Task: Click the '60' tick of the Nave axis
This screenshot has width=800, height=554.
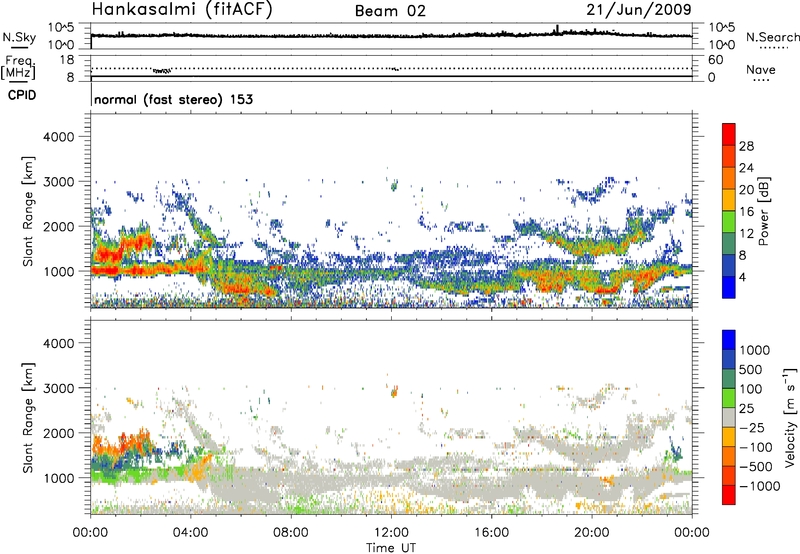Action: point(715,60)
